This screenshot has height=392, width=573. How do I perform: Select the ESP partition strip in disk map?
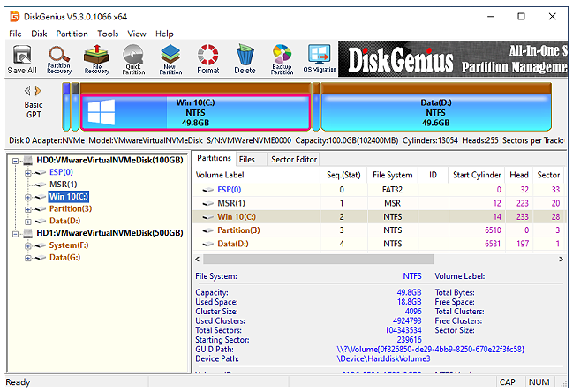[66, 107]
